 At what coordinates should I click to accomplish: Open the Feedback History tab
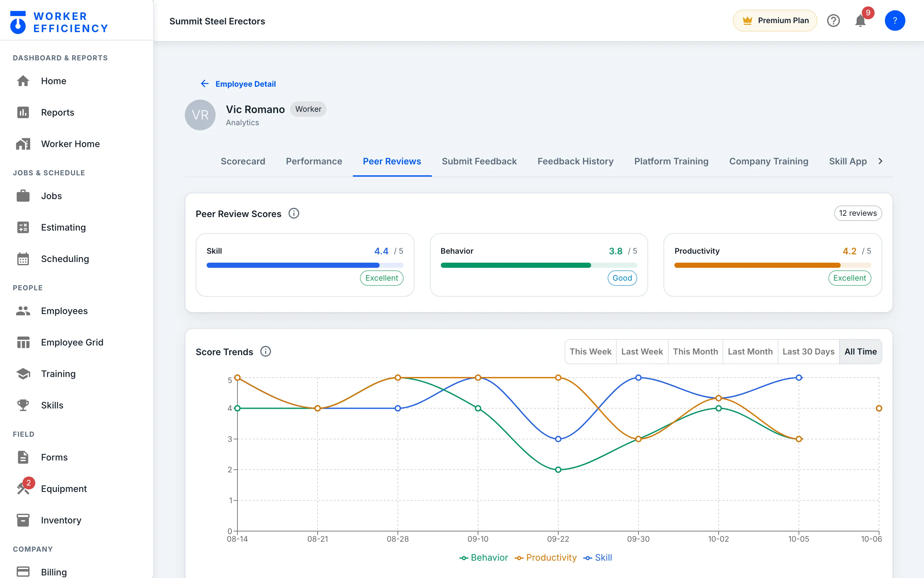pyautogui.click(x=575, y=161)
